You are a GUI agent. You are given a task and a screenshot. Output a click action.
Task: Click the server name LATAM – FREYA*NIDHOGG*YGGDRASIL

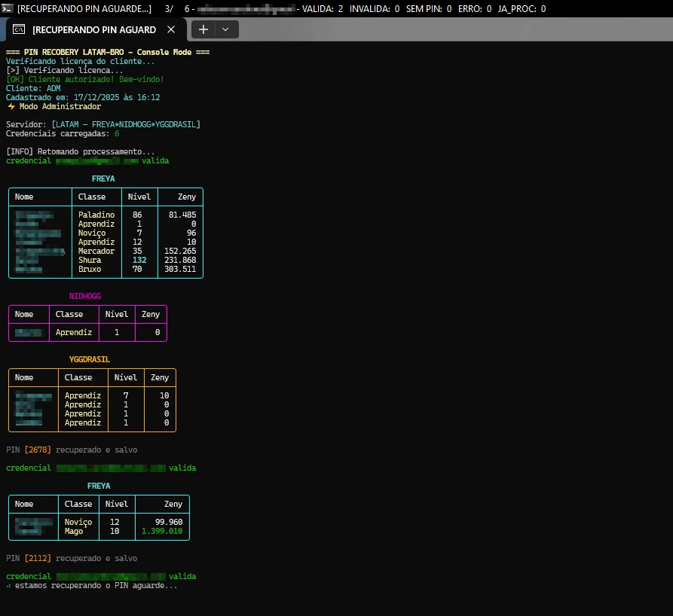pyautogui.click(x=126, y=124)
